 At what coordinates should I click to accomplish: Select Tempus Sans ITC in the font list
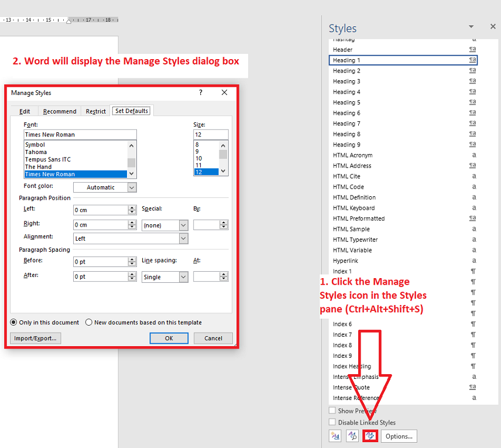tap(76, 159)
